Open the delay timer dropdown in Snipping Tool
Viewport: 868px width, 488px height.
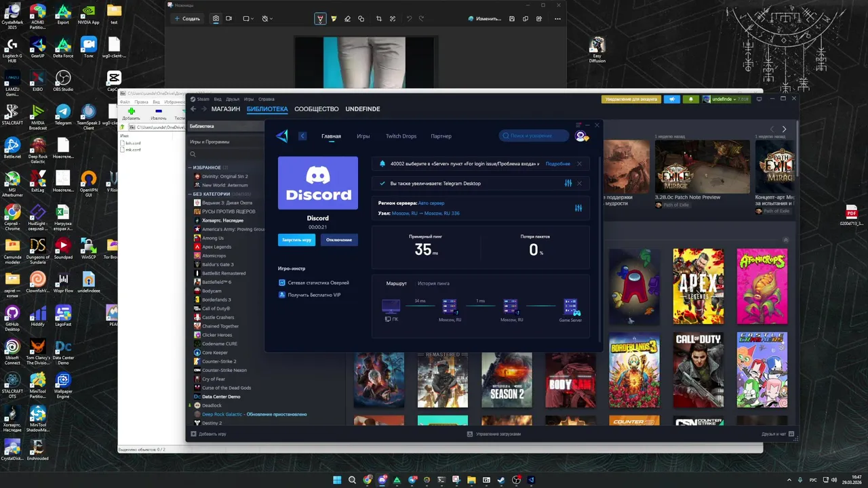click(x=267, y=18)
